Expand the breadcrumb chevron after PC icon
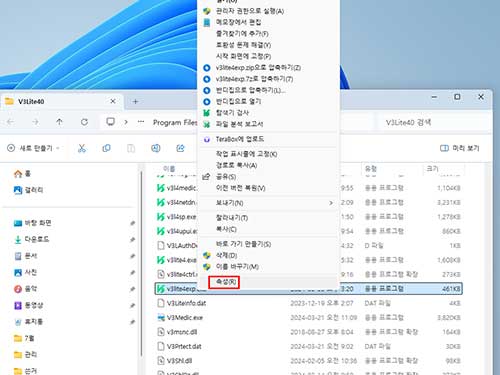 [x=126, y=122]
